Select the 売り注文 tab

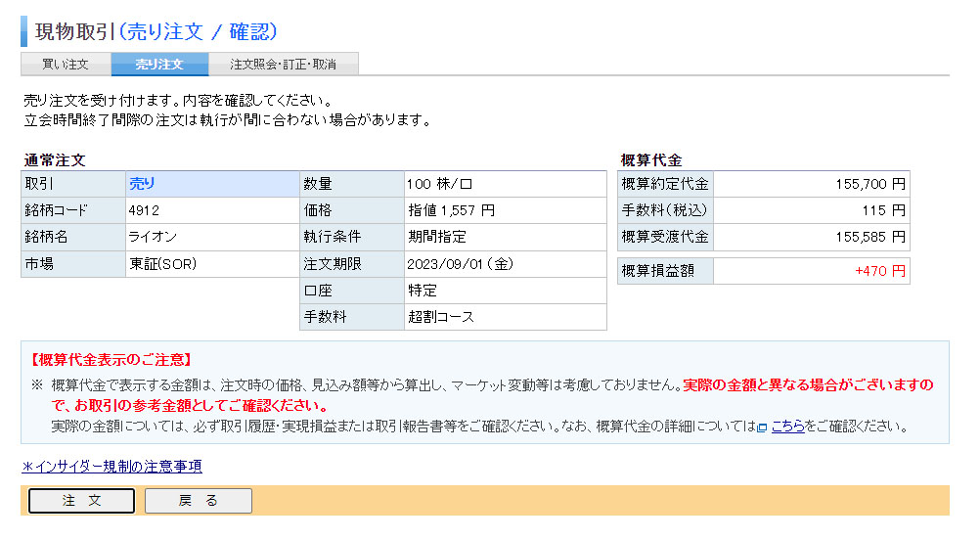(x=159, y=65)
